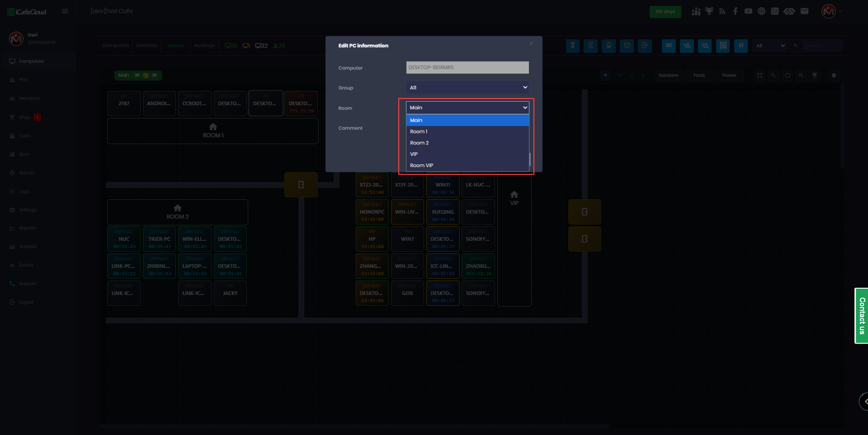Viewport: 868px width, 435px height.
Task: Click the cash payment toolbar icon
Action: 669,46
